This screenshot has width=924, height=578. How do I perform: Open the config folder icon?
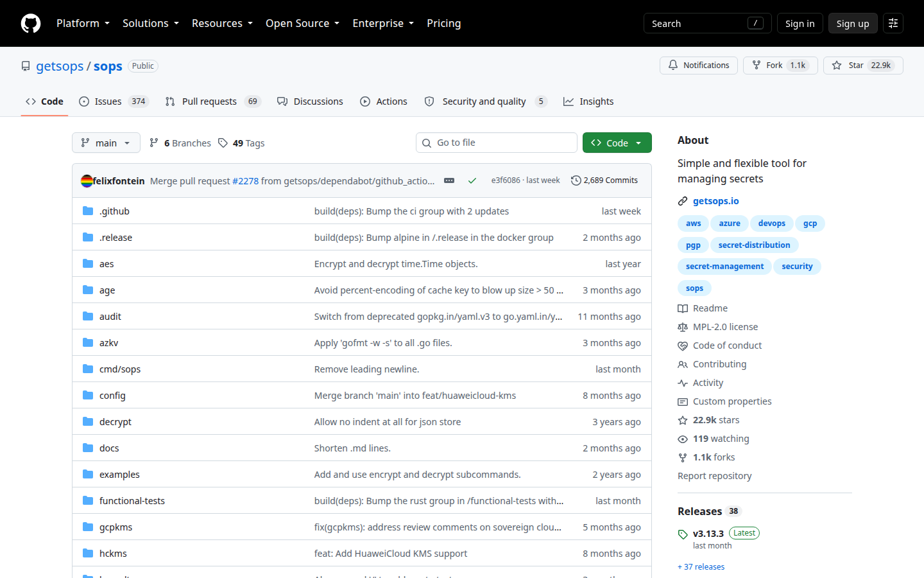coord(88,396)
